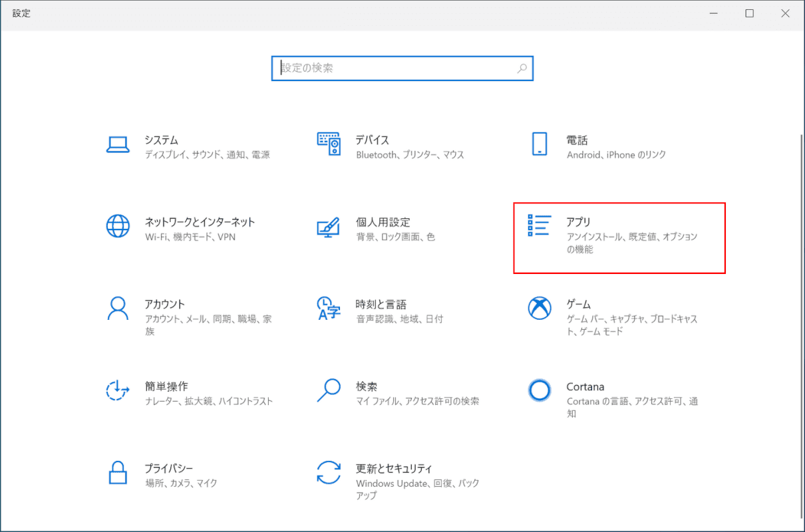Screen dimensions: 805x532
Task: Click the 検索 magnifying glass category icon
Action: (329, 390)
